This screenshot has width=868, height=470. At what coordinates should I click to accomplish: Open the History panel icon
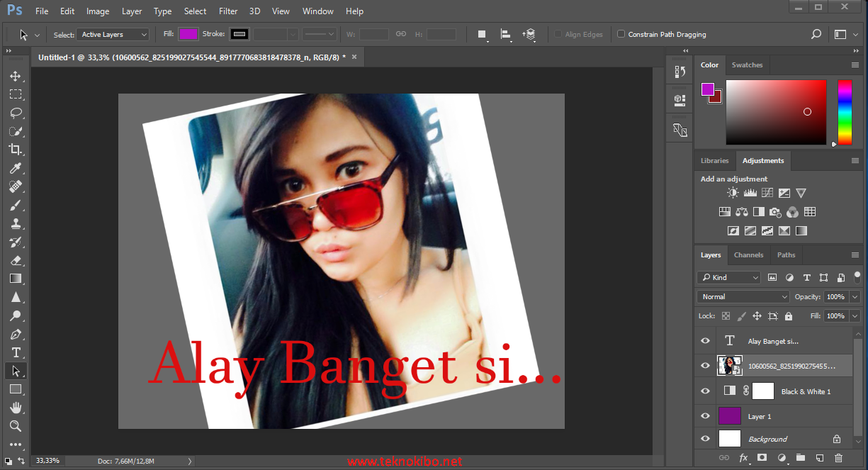pyautogui.click(x=680, y=72)
